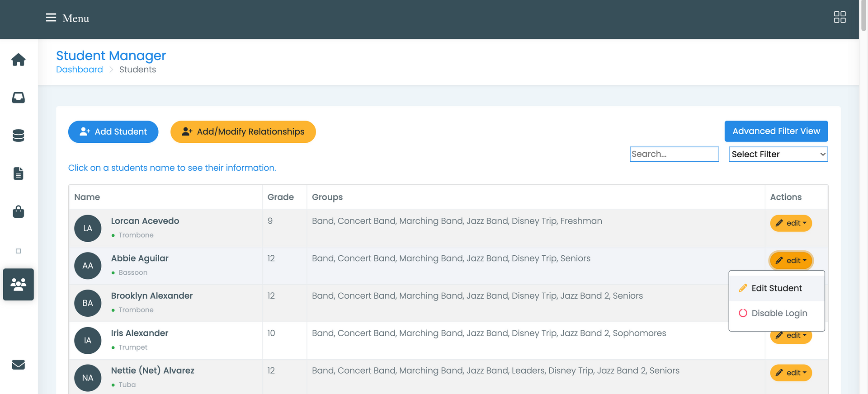
Task: Open edit dropdown for Nettie Alvarez
Action: [x=791, y=373]
